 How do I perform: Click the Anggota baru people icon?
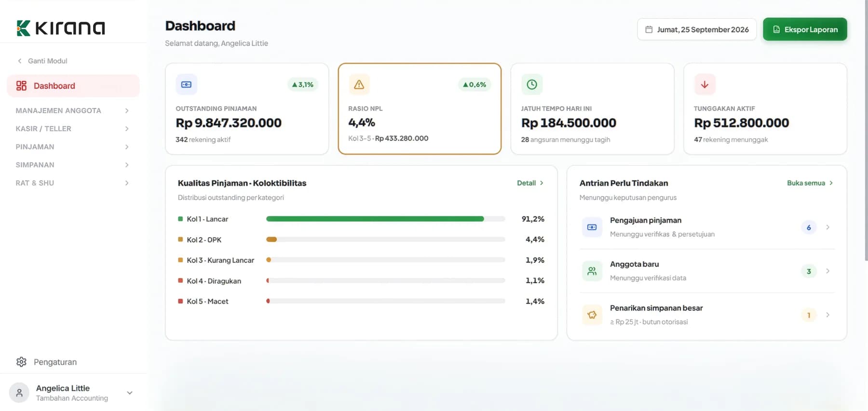point(592,271)
